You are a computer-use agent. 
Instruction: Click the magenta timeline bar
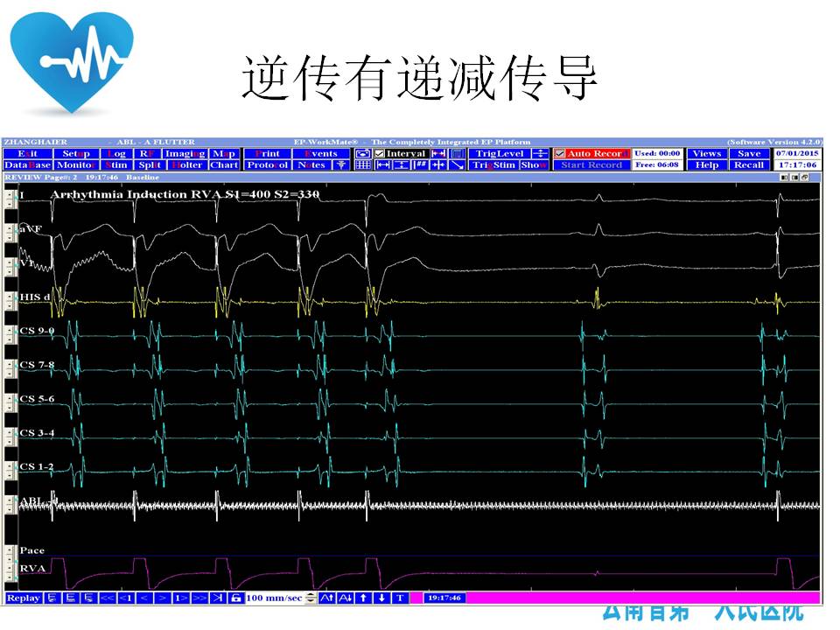[x=647, y=598]
